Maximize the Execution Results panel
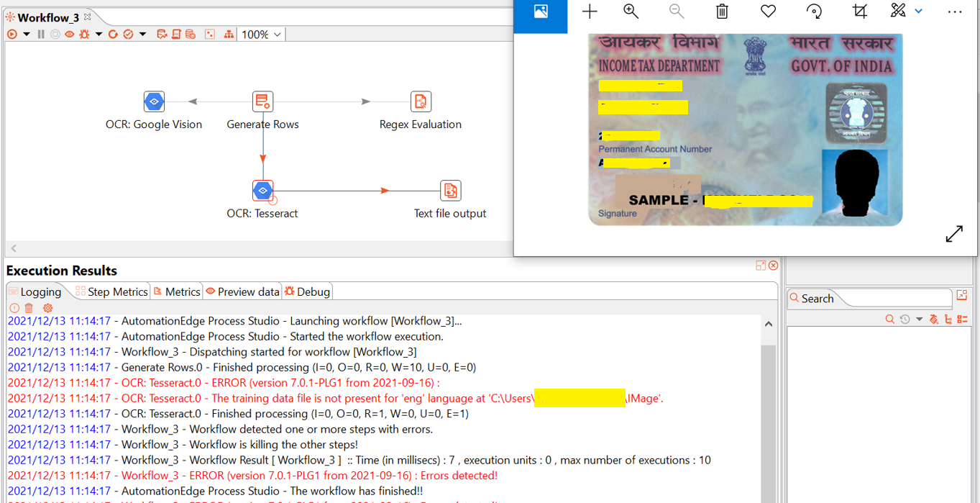The width and height of the screenshot is (980, 503). click(761, 266)
